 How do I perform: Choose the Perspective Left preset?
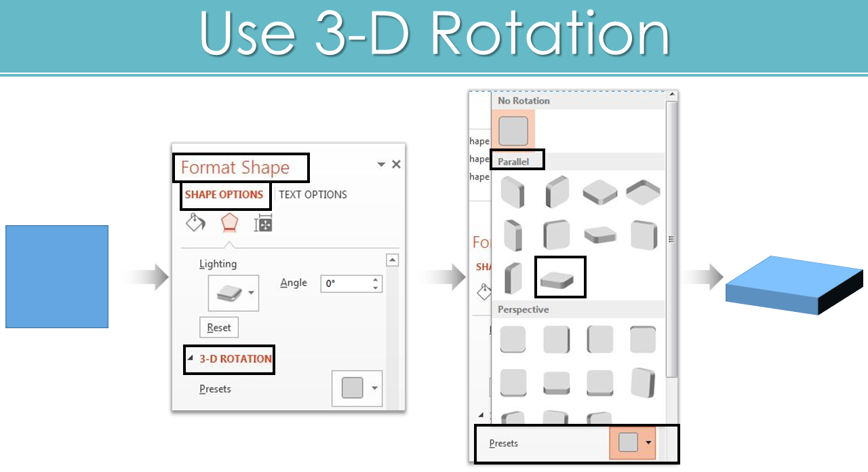556,340
